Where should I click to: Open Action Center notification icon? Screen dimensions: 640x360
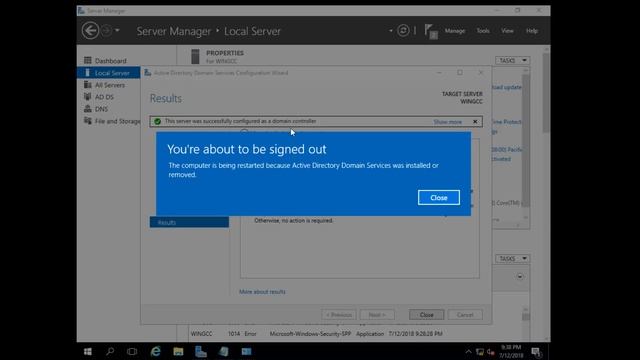tap(536, 351)
